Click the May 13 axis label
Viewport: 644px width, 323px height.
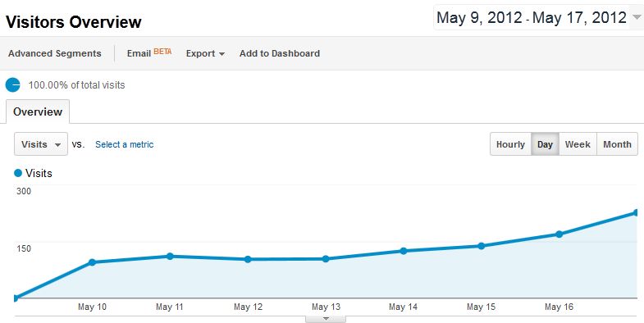[326, 307]
